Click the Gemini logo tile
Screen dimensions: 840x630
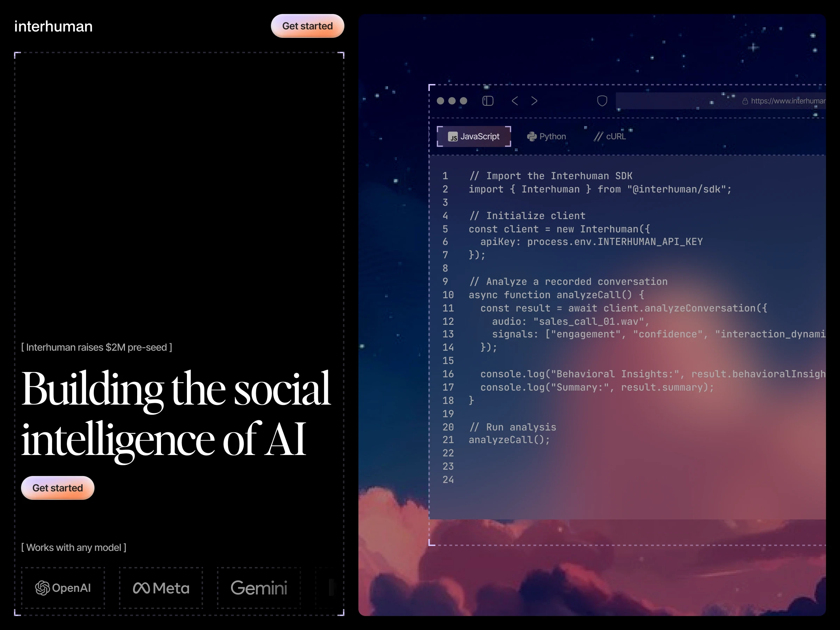click(x=259, y=588)
